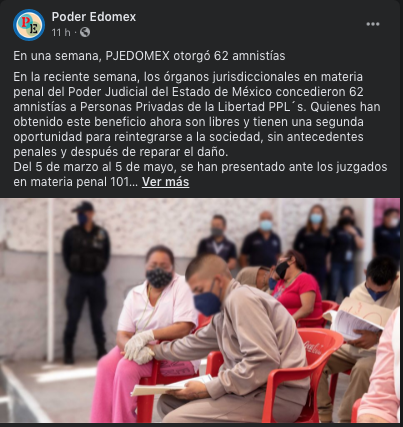Viewport: 403px width, 427px height.
Task: Visit the Poder Edomex page name link
Action: tap(94, 17)
